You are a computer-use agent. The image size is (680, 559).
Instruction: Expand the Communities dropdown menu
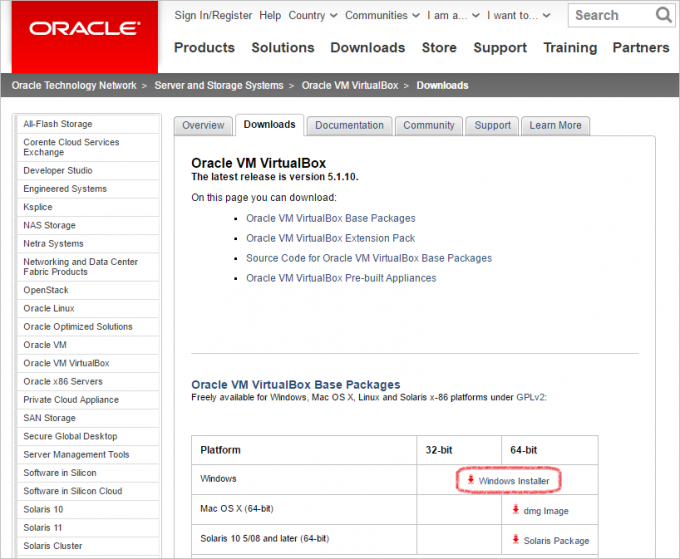click(382, 16)
